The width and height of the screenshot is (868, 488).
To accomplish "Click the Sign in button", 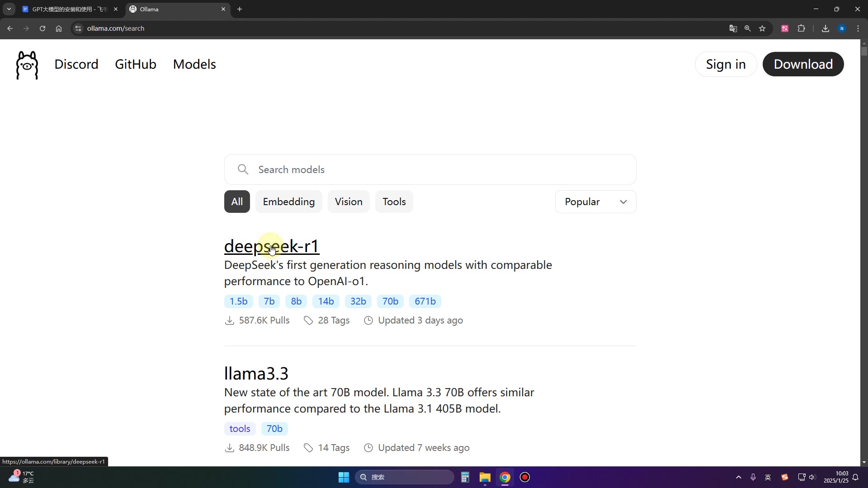I will tap(726, 64).
